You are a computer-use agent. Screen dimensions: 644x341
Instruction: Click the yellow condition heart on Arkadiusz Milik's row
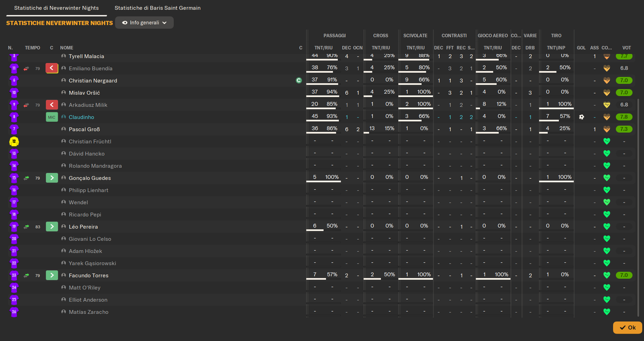point(607,105)
